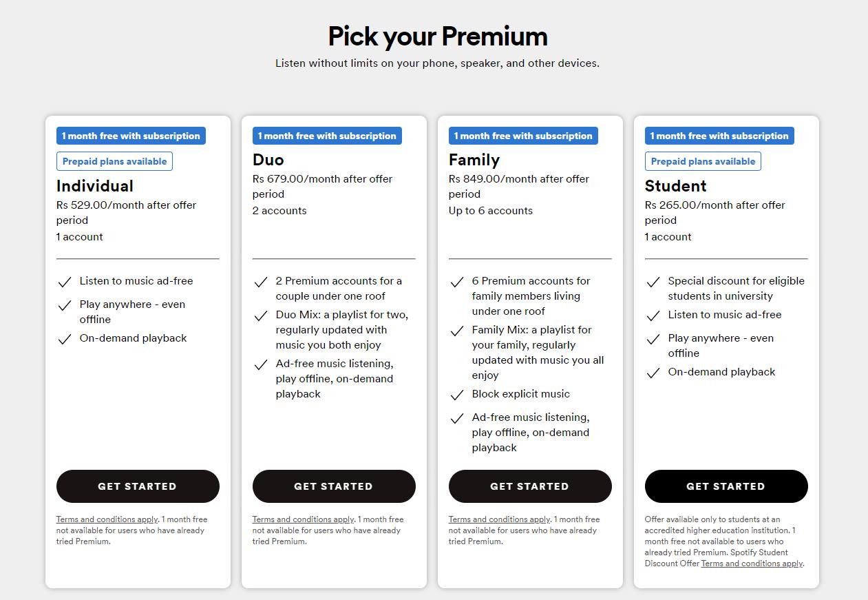This screenshot has width=868, height=600.
Task: Click checkmark beside 6 Premium accounts feature
Action: [x=457, y=282]
